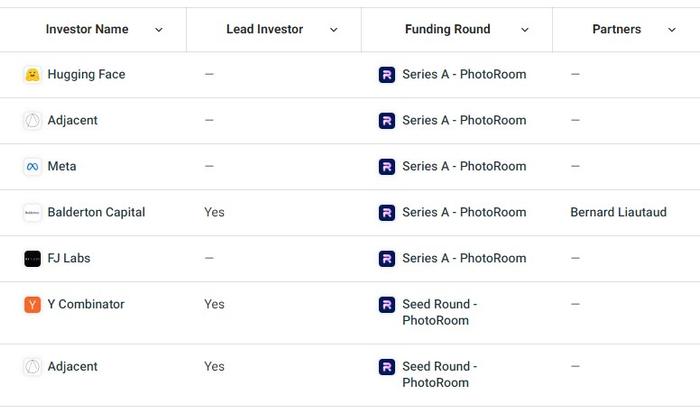The image size is (700, 413).
Task: Click the Meta infinity logo icon
Action: [32, 167]
